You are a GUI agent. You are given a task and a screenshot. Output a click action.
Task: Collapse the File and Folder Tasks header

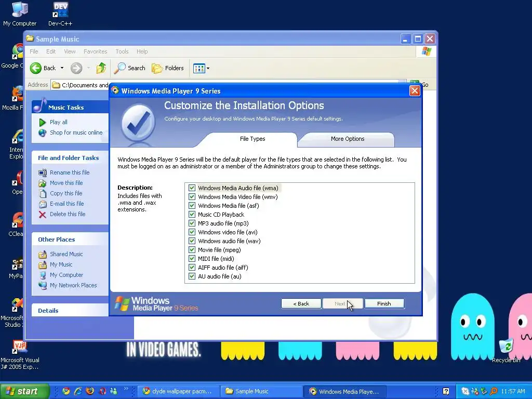click(70, 158)
